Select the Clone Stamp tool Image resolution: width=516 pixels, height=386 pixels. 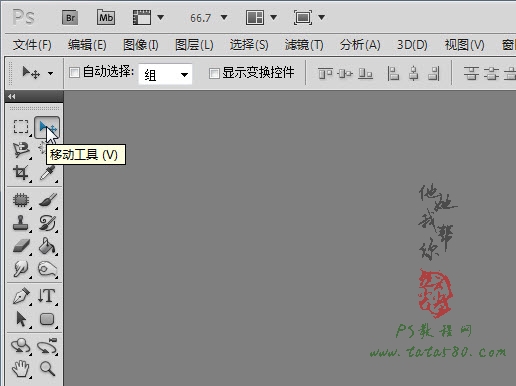(x=21, y=223)
